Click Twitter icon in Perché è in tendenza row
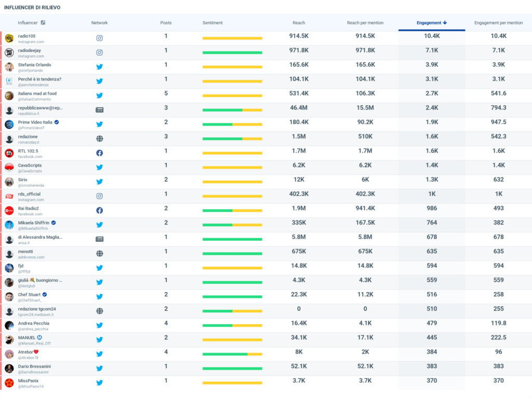Image resolution: width=532 pixels, height=398 pixels. click(99, 81)
